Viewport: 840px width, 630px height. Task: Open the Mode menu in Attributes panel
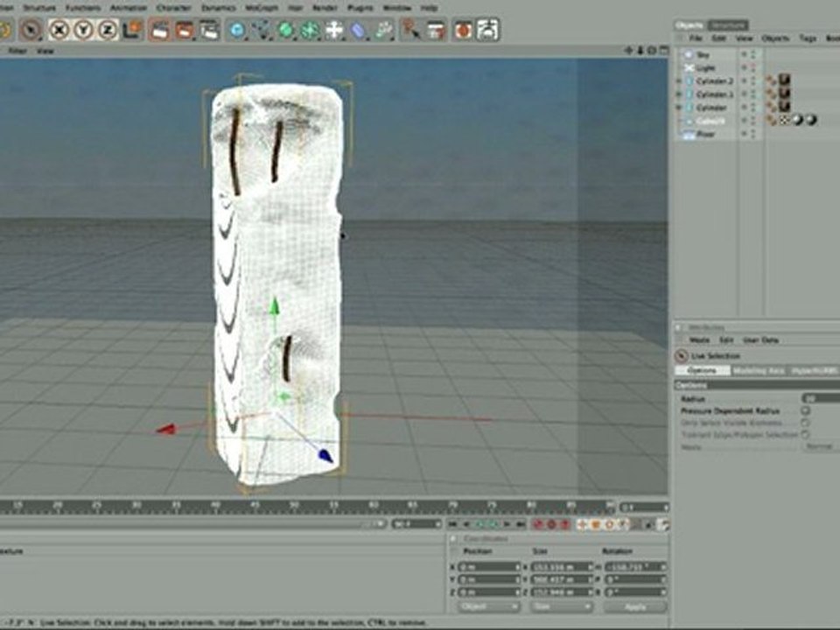point(699,340)
